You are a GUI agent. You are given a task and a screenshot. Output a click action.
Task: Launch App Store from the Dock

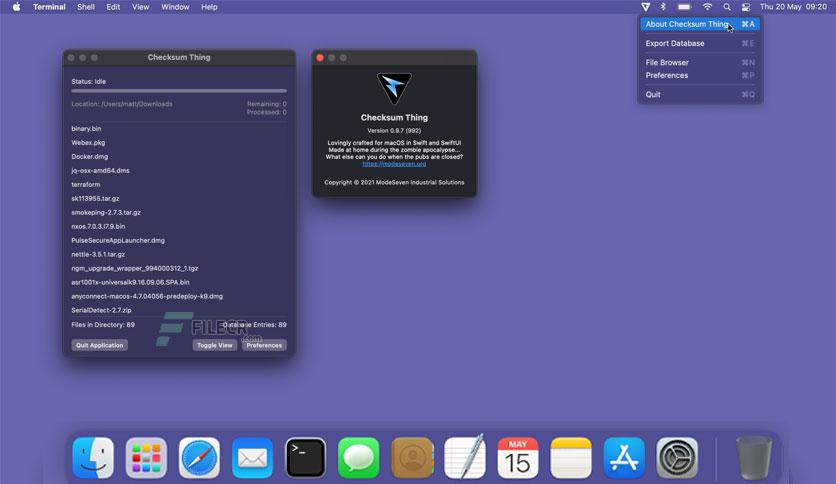624,457
